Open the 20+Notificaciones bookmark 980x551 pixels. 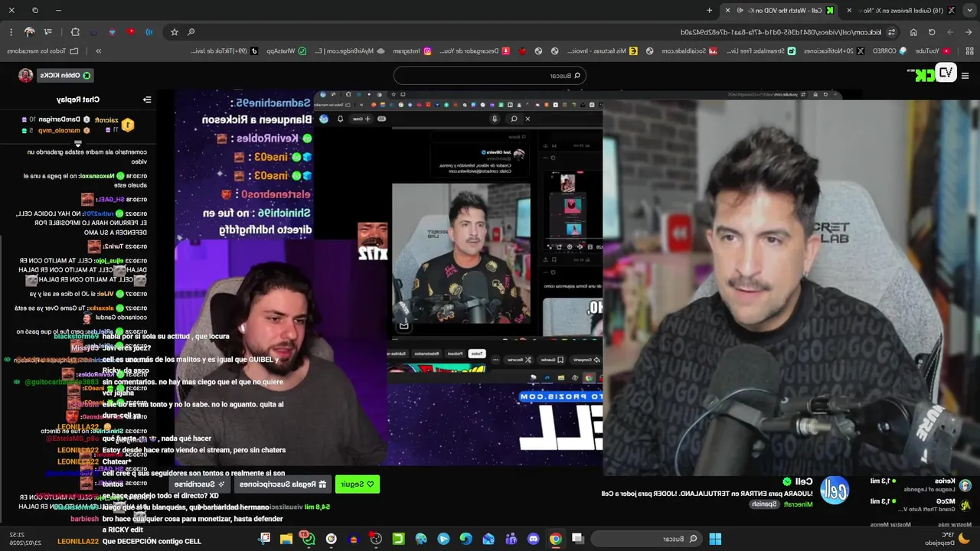[833, 51]
